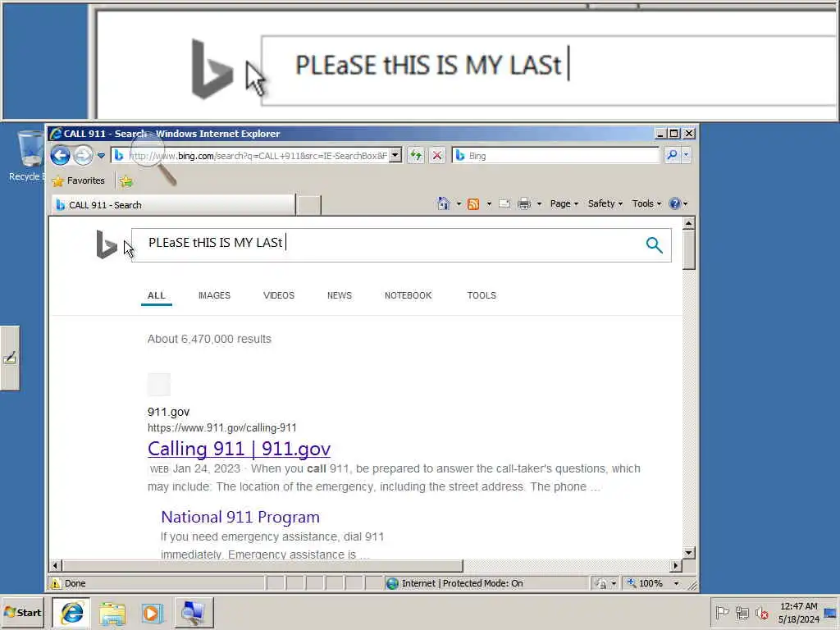Open the Calling 911 | 911.gov link

tap(239, 449)
